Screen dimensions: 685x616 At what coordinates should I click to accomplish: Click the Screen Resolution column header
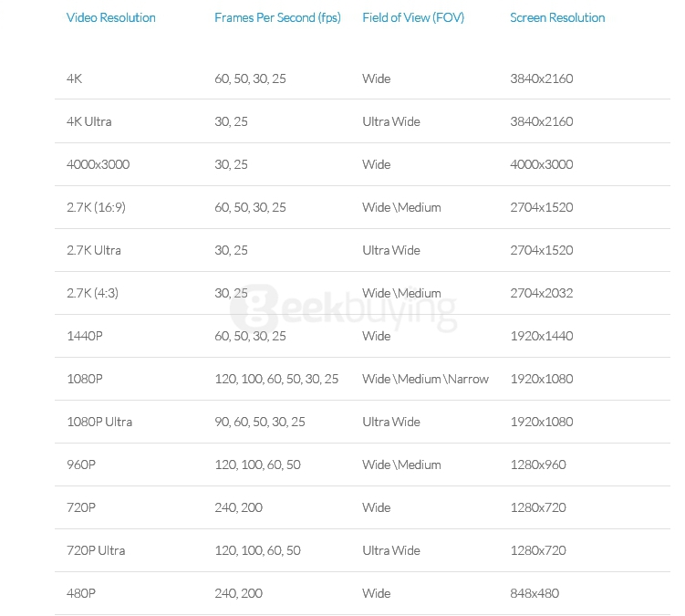tap(557, 18)
